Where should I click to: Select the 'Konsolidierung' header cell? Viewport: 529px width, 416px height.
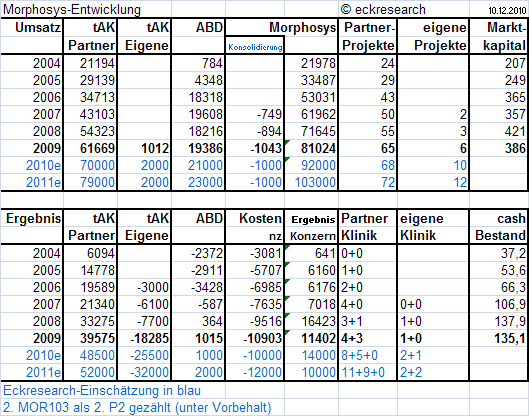tap(255, 47)
